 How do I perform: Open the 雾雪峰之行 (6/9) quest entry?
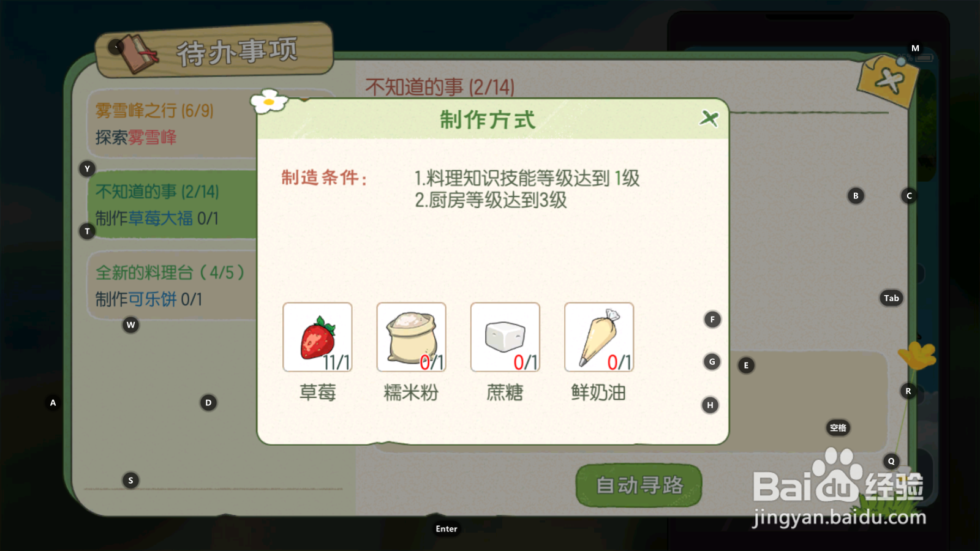pos(173,124)
